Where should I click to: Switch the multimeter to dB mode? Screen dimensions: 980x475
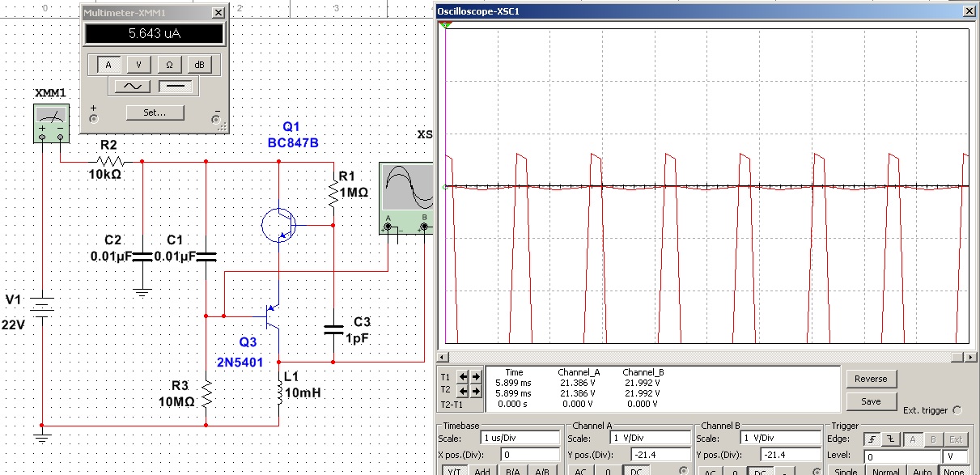point(198,65)
